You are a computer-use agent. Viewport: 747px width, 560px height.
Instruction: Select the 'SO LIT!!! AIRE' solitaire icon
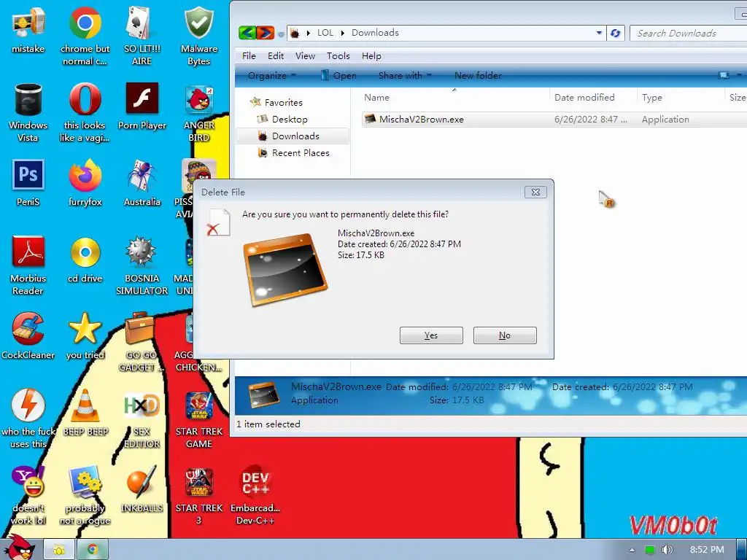[142, 36]
